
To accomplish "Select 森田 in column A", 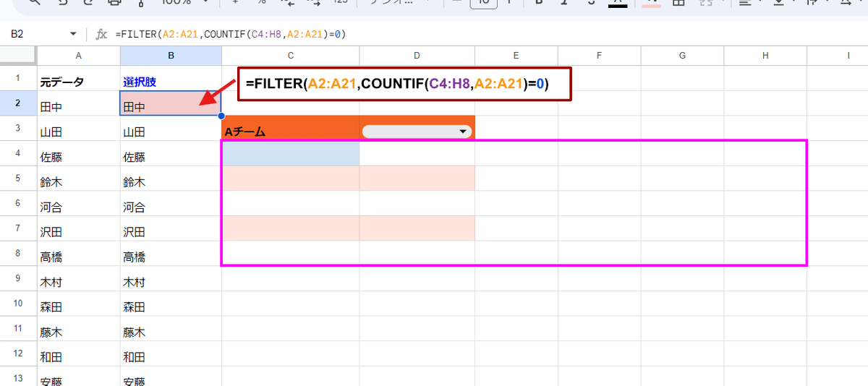I will point(79,304).
